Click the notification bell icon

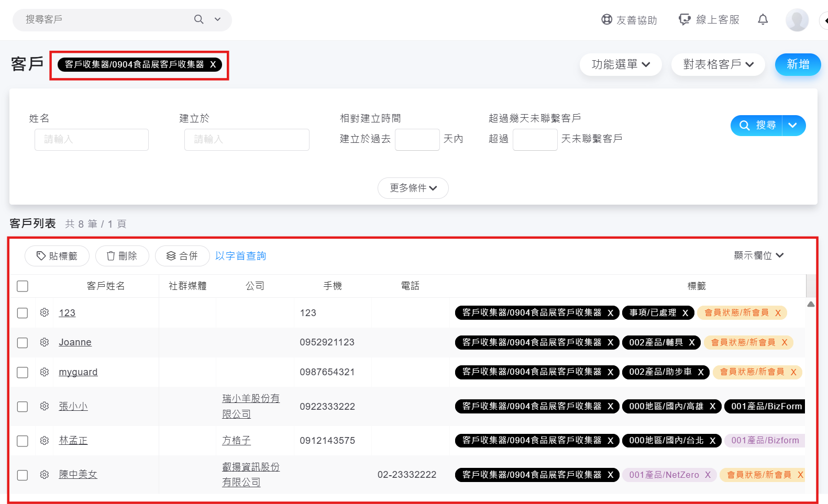(x=763, y=20)
